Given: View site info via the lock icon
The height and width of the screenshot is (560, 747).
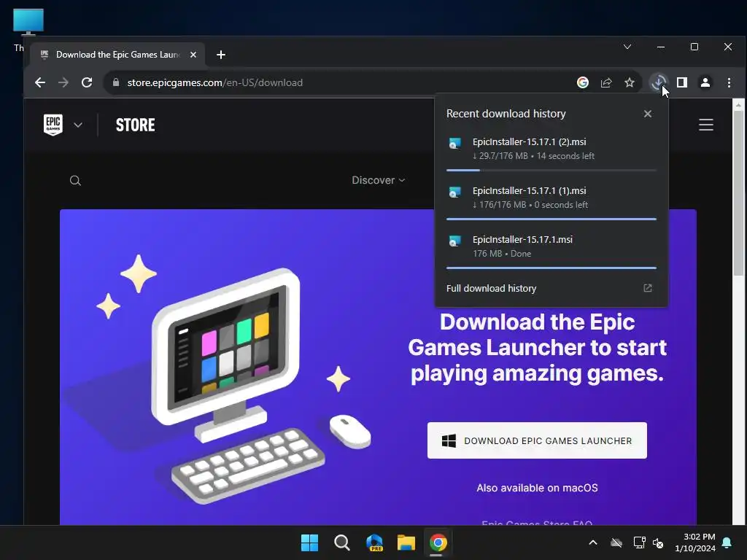Looking at the screenshot, I should pyautogui.click(x=116, y=82).
